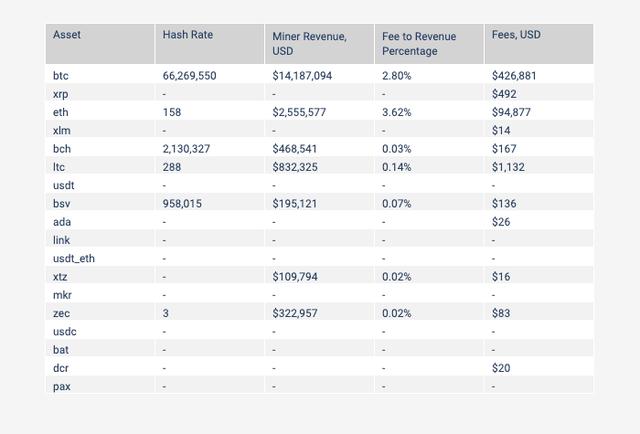Select the ltc miner revenue $832,325

point(295,167)
